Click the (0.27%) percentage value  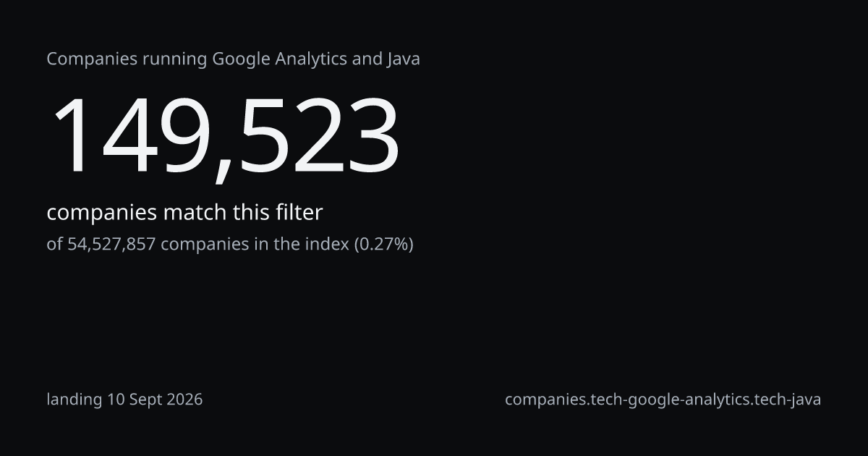click(383, 245)
